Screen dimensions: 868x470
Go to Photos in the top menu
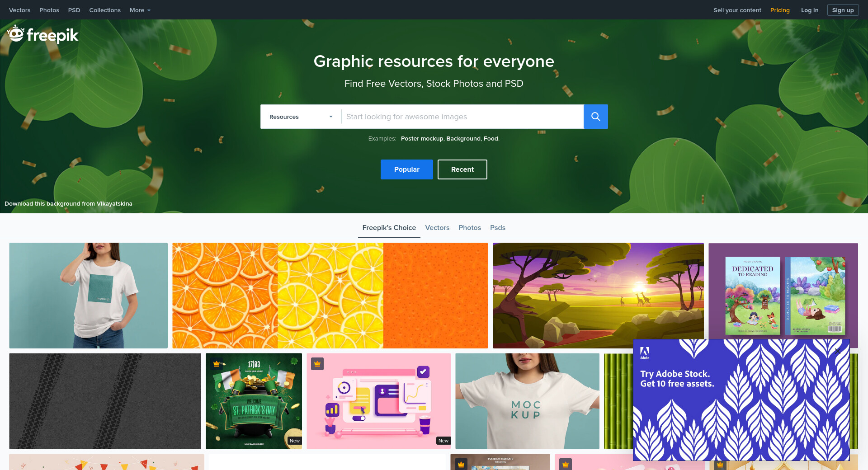tap(49, 10)
